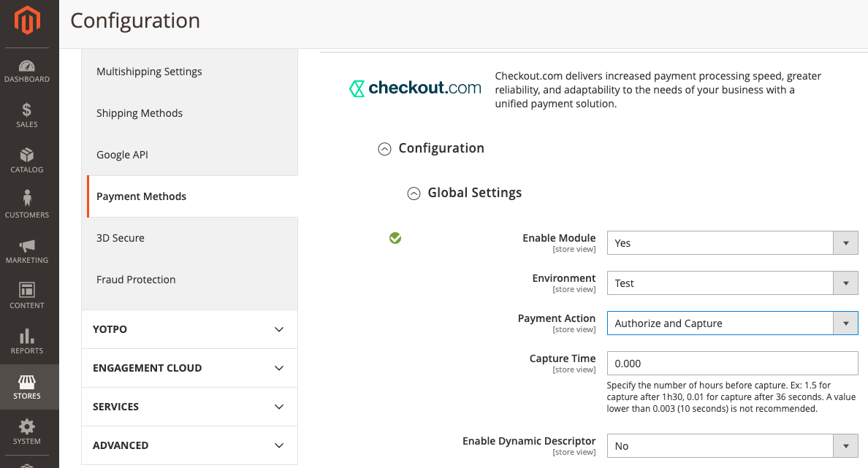Click the Payment Action field label
868x468 pixels.
(x=556, y=318)
